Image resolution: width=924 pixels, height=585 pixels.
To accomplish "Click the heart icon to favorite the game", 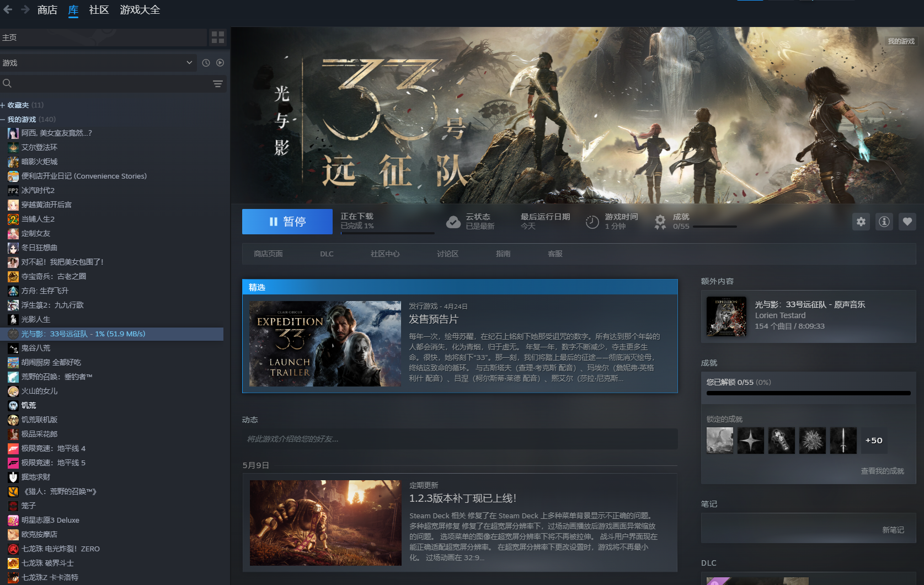I will pyautogui.click(x=907, y=221).
